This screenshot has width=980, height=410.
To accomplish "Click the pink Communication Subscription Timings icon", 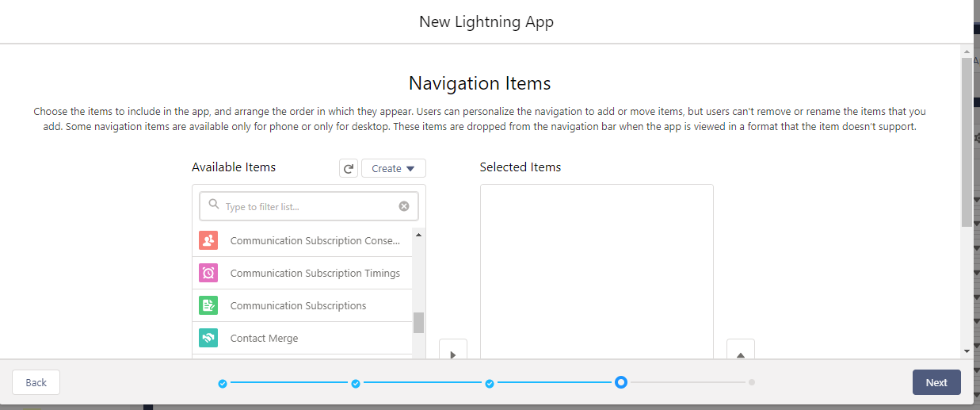I will (x=208, y=273).
